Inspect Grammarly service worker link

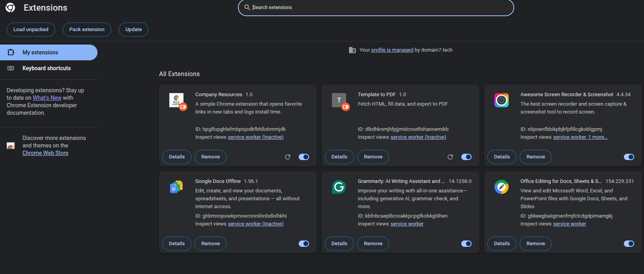point(407,224)
